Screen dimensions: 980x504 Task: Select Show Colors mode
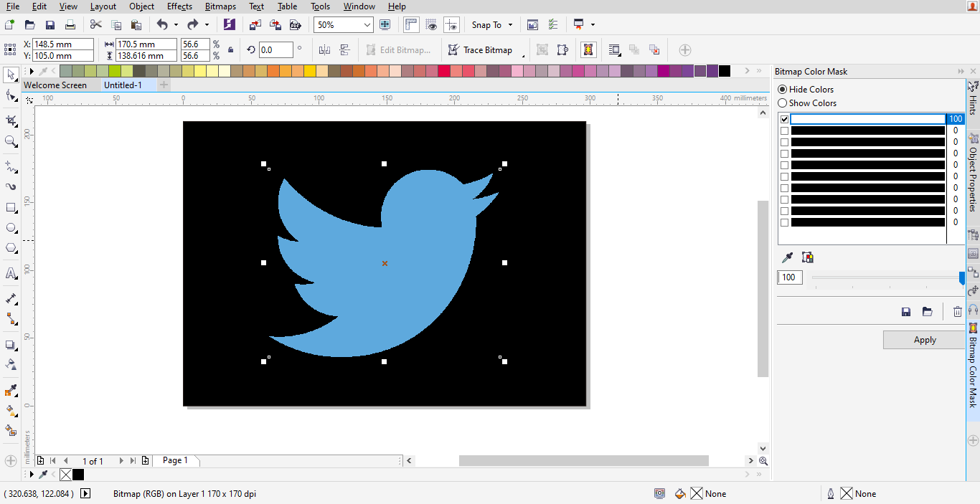coord(782,103)
